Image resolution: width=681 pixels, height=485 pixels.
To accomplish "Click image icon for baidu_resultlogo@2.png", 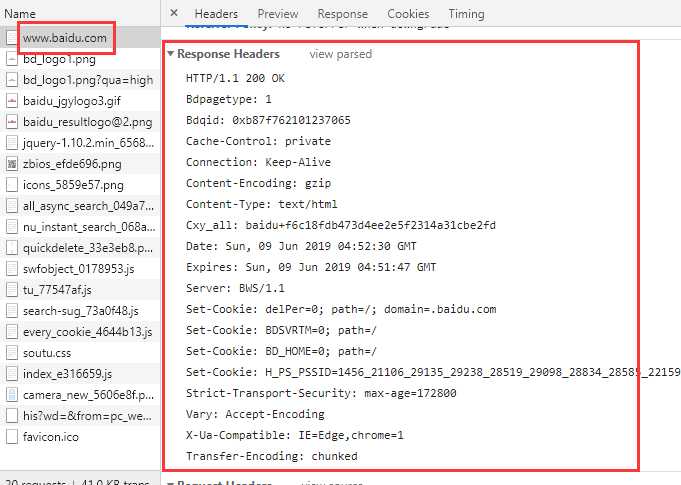I will tap(12, 122).
